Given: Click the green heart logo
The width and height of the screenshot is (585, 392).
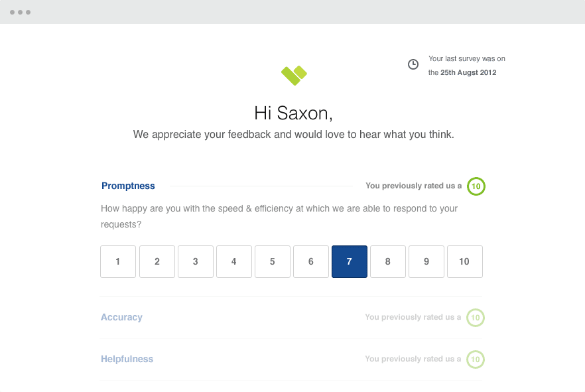Looking at the screenshot, I should click(294, 76).
